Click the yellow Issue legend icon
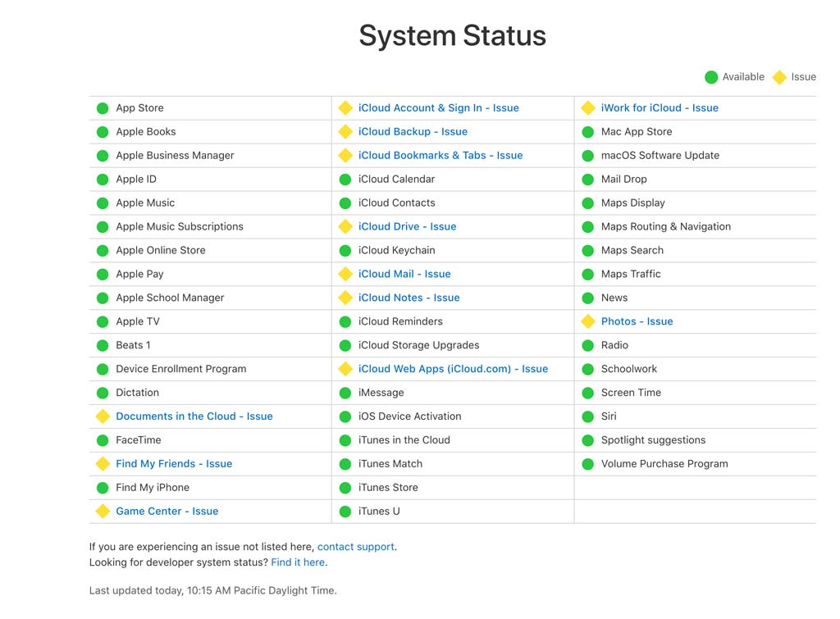Viewport: 840px width, 619px height. (x=780, y=77)
